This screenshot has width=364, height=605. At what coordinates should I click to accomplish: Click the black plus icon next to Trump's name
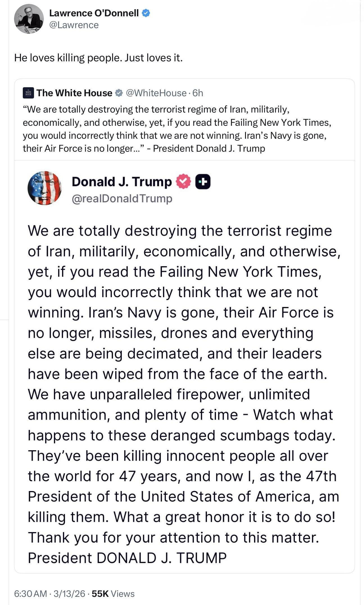(203, 182)
